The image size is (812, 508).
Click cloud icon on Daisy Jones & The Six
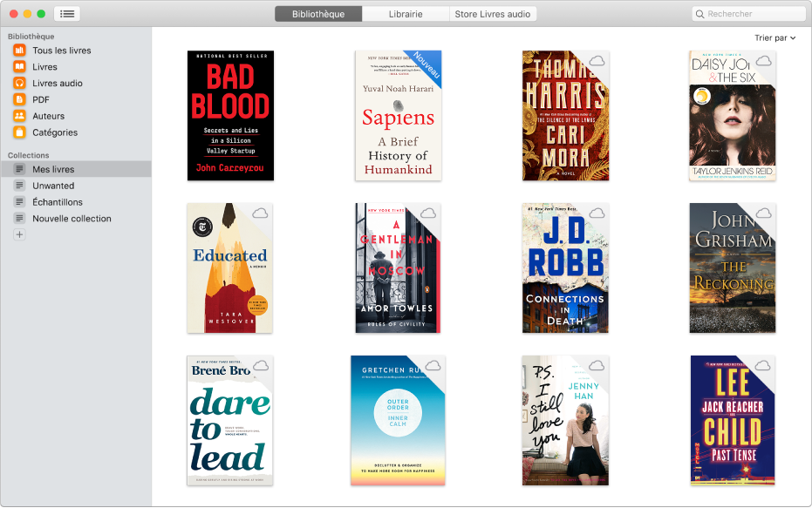[764, 61]
